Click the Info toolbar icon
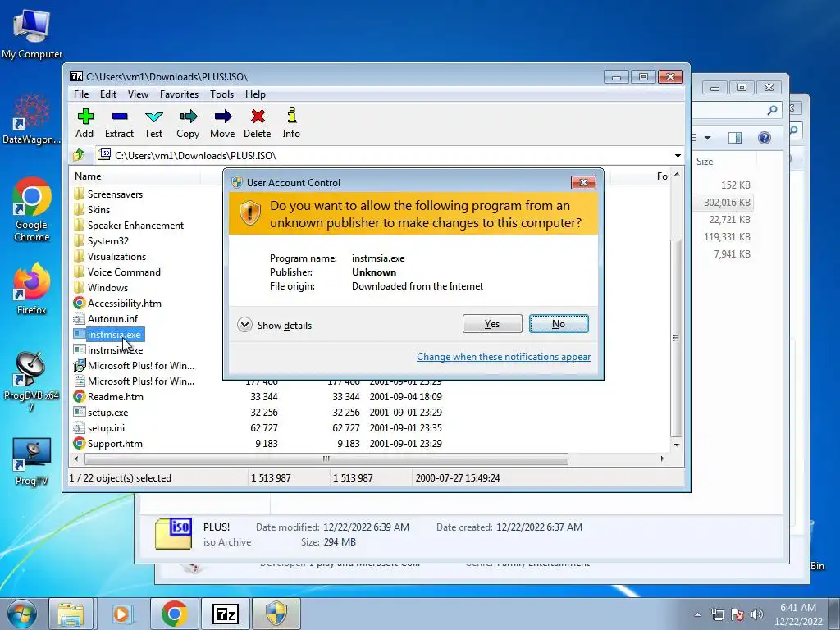The image size is (840, 630). click(291, 123)
